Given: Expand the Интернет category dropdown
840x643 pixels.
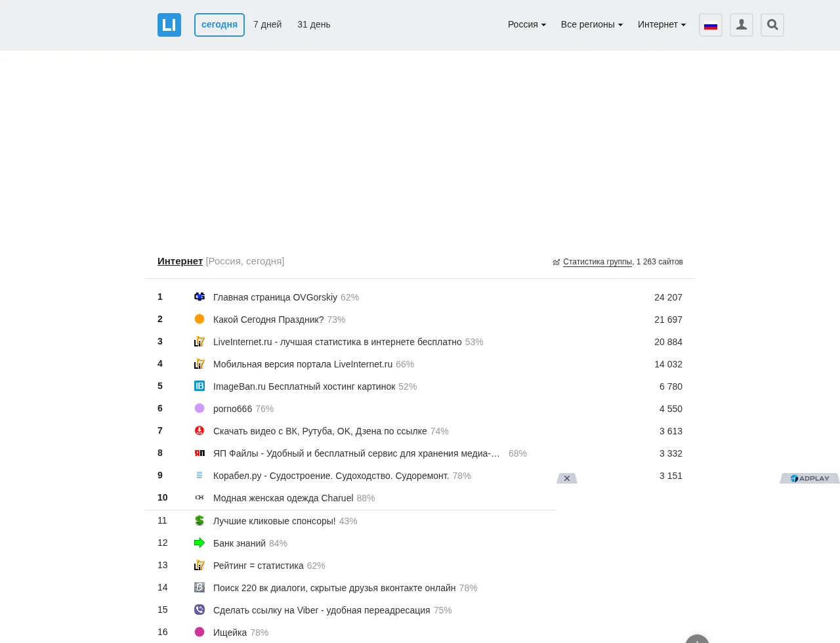Looking at the screenshot, I should [x=662, y=24].
